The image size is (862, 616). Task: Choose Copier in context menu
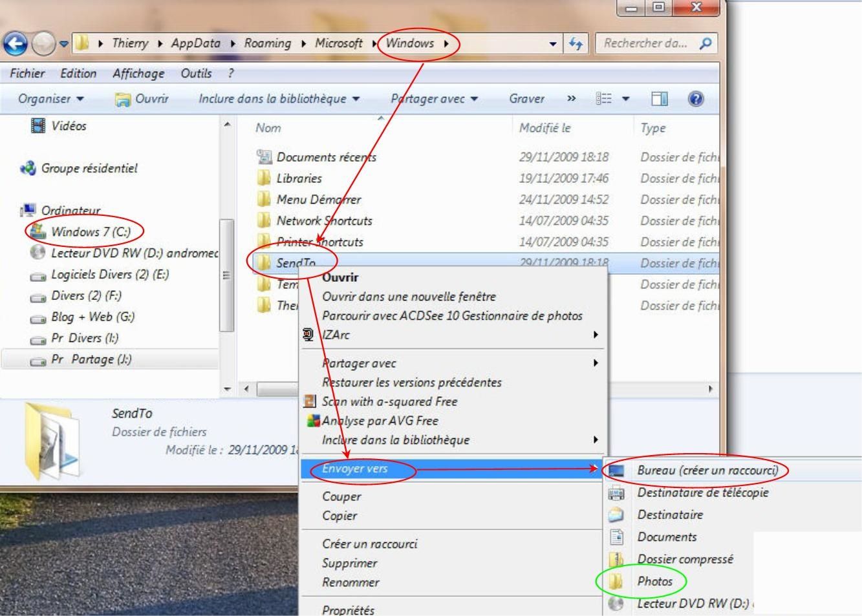[339, 516]
